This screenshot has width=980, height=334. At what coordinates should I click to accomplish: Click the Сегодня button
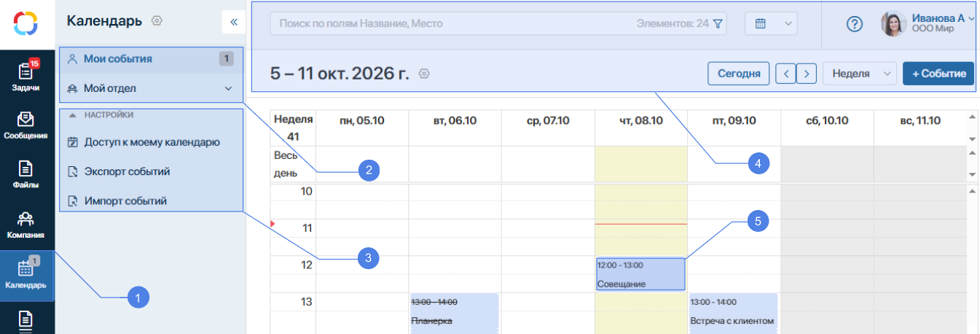739,74
